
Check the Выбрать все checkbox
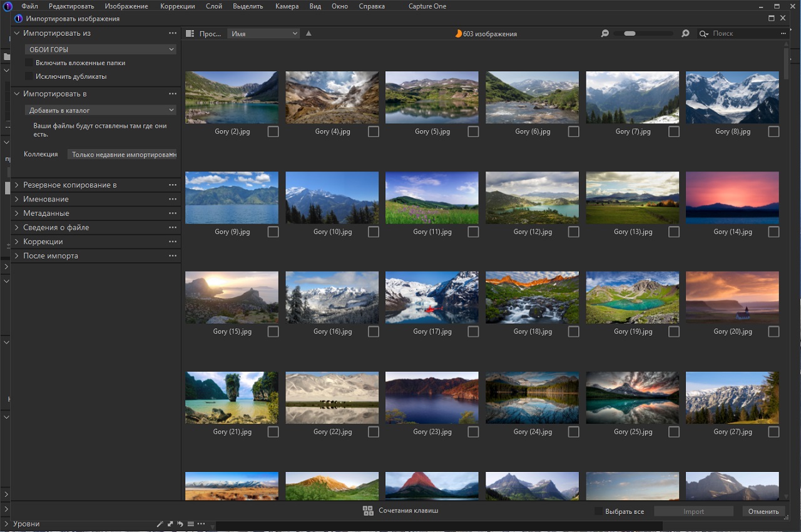tap(599, 511)
